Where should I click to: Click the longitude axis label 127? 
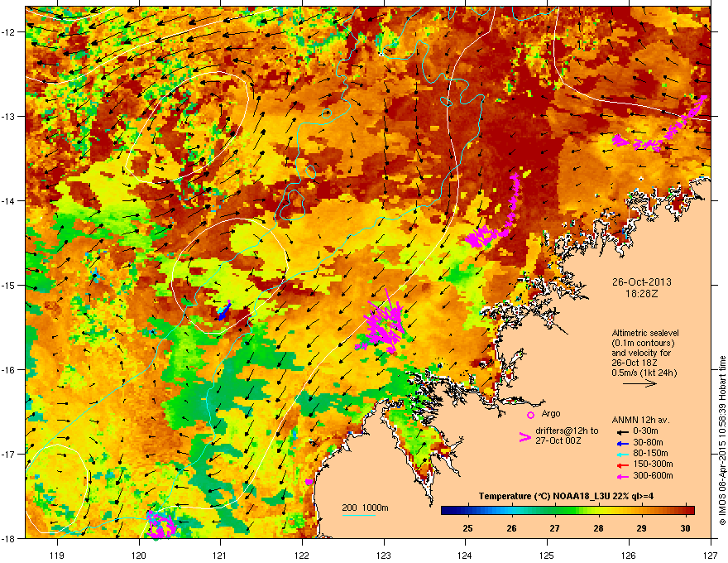pos(711,555)
